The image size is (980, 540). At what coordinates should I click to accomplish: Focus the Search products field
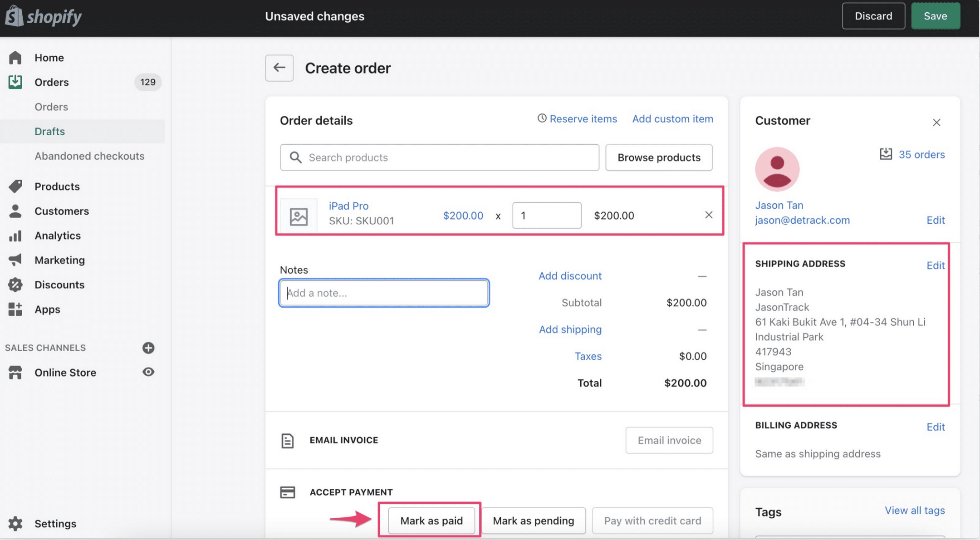(439, 157)
